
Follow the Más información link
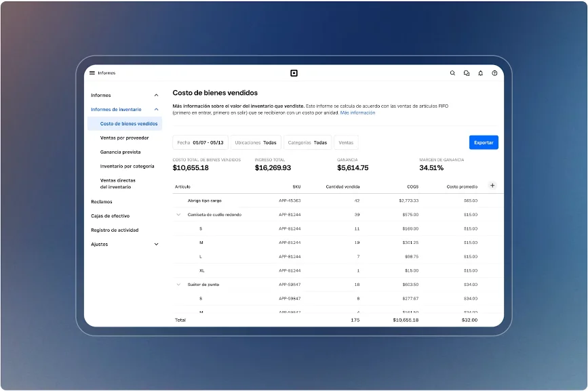point(357,112)
